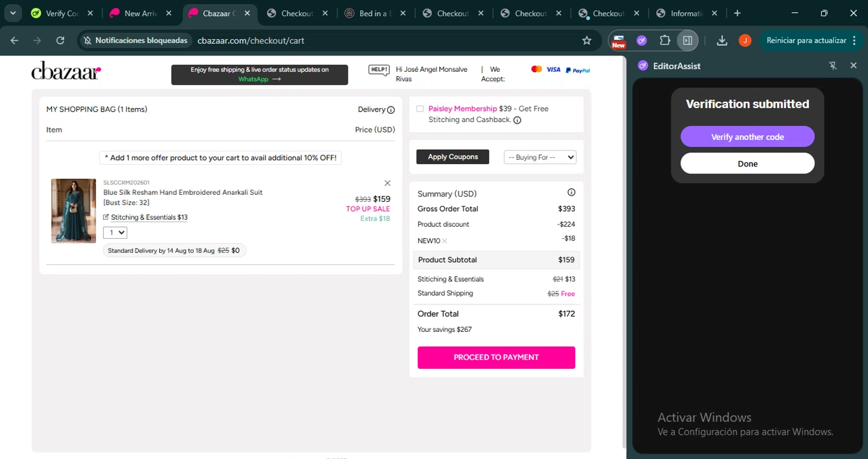
Task: Click Your savings $267 text
Action: coord(444,330)
